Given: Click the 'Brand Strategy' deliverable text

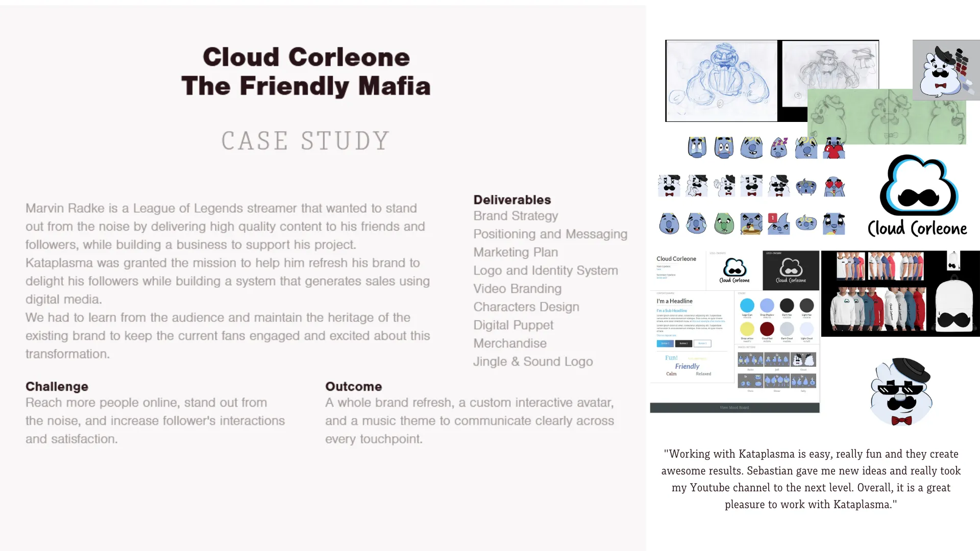Looking at the screenshot, I should (x=516, y=216).
